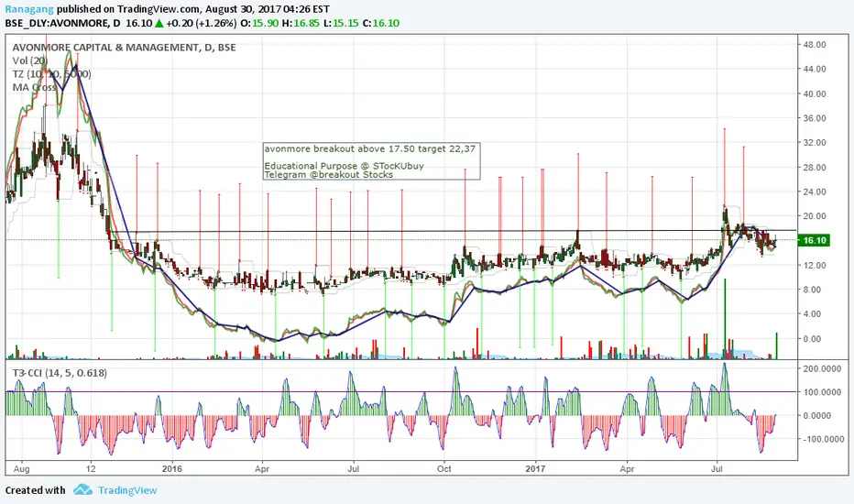
Task: Click the 200.0000 CCI axis label
Action: click(823, 369)
